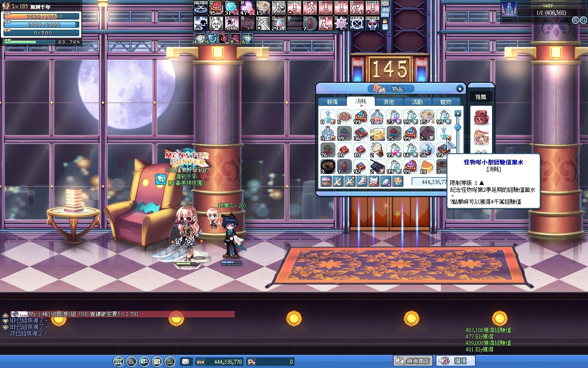Image resolution: width=588 pixels, height=368 pixels.
Task: Adjust the inventory scrollbar handle
Action: coord(458,126)
